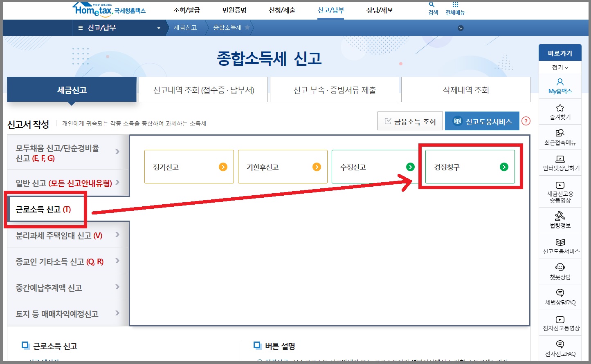View 법령정보 legal information
Screen dimensions: 591x364
[x=560, y=220]
